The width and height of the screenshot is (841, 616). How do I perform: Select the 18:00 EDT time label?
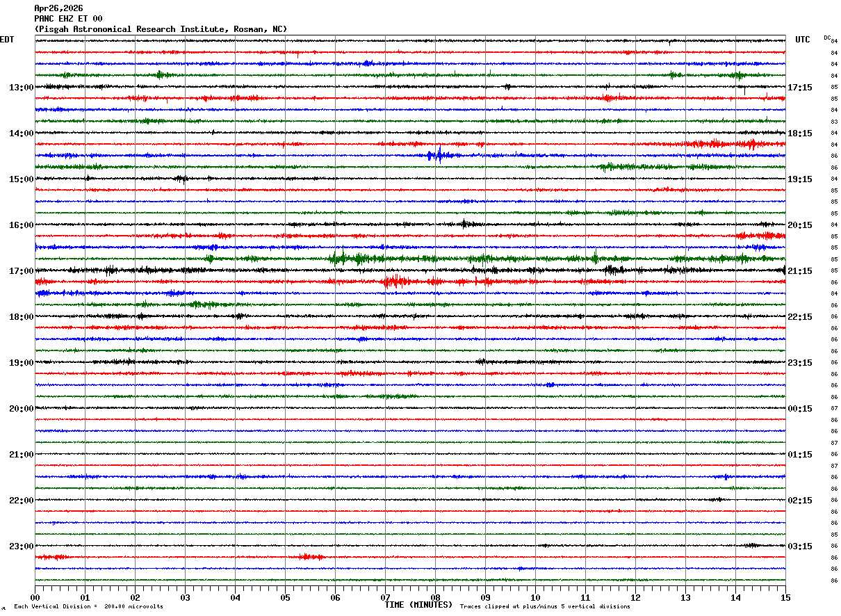[x=21, y=317]
